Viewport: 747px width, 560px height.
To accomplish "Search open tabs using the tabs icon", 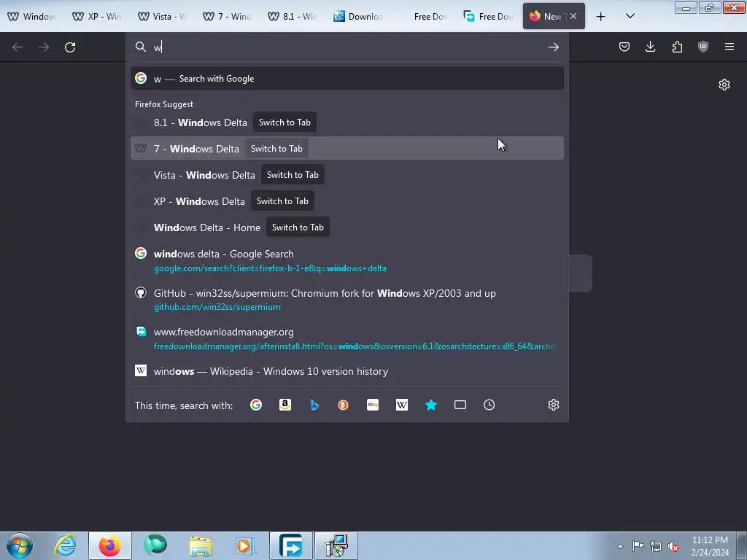I will [x=460, y=405].
